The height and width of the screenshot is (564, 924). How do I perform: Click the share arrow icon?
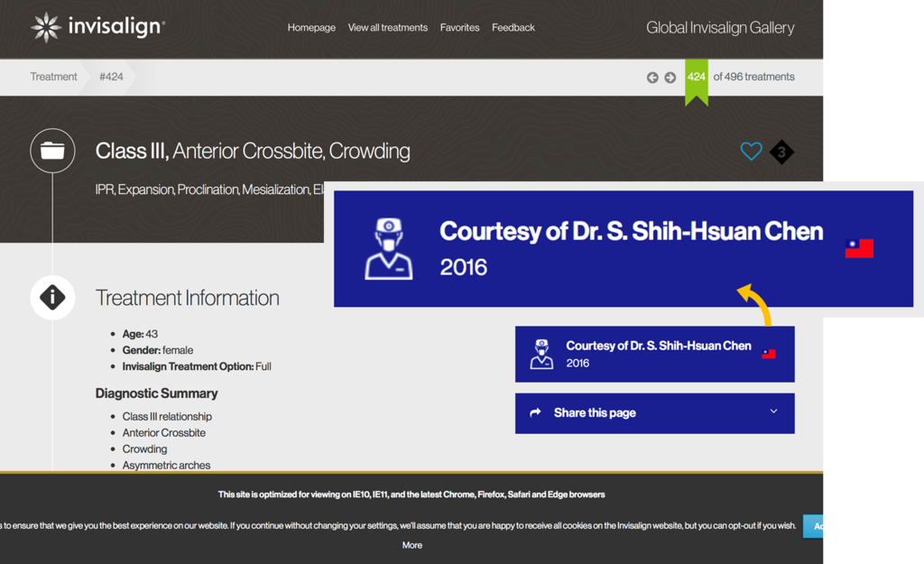(535, 412)
